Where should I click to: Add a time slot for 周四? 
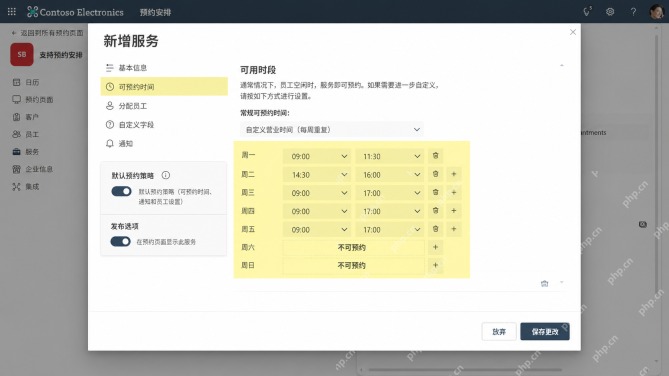(454, 211)
